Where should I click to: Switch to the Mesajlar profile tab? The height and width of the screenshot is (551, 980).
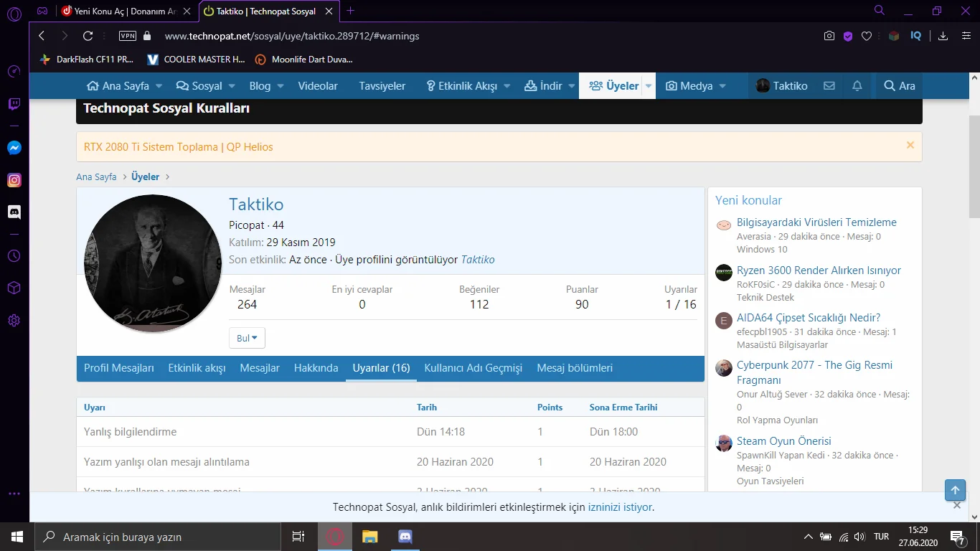[x=260, y=368]
